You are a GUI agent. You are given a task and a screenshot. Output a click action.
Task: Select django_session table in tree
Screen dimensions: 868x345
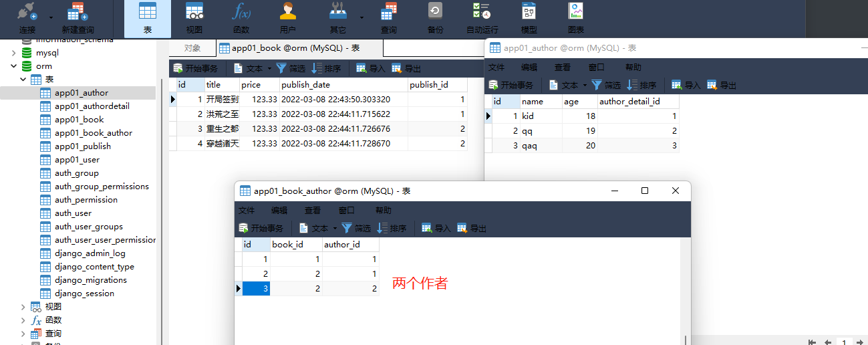(84, 294)
